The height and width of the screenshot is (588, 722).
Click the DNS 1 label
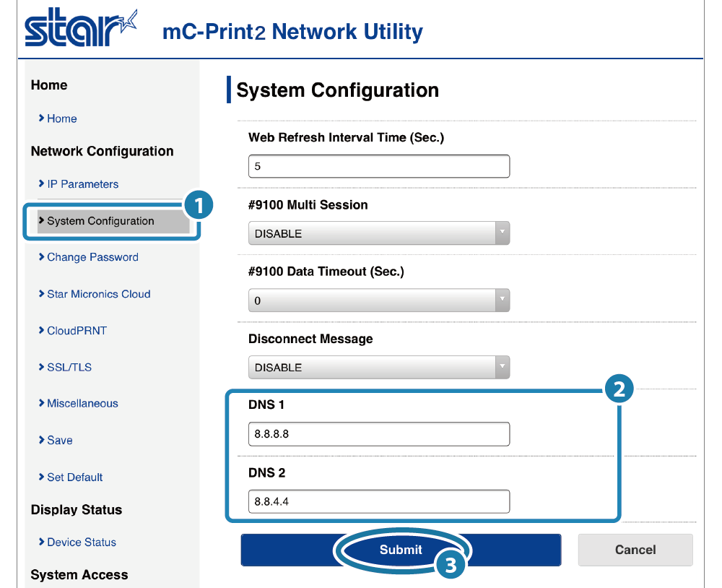(x=266, y=405)
